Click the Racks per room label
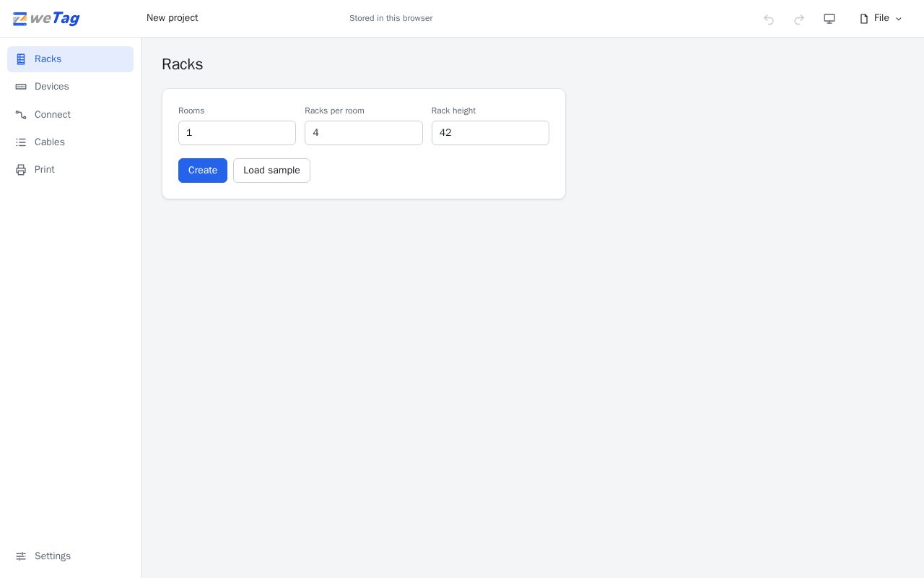 (334, 111)
